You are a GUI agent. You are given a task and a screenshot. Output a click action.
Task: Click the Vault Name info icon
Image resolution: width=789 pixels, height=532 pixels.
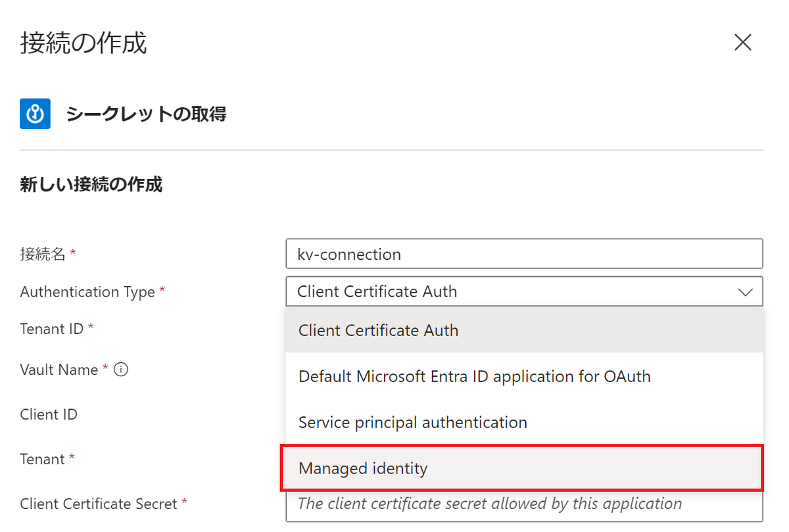121,370
